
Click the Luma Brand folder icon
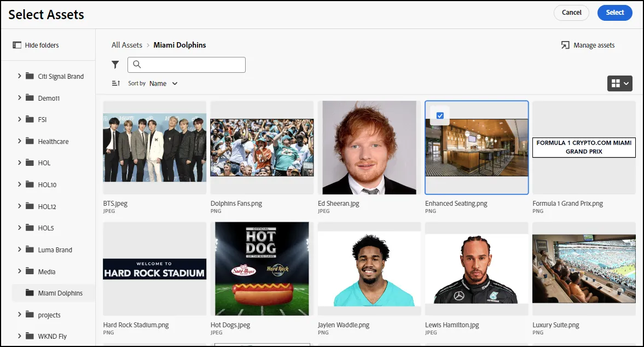30,249
